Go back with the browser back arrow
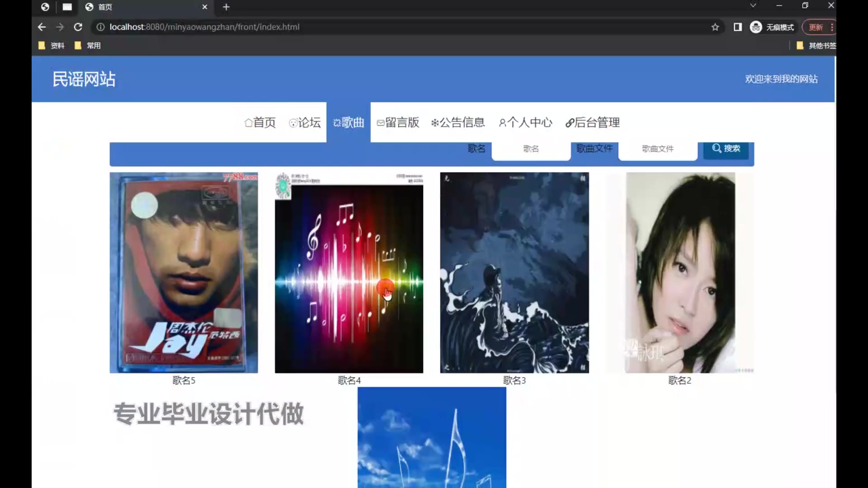The width and height of the screenshot is (868, 488). [x=42, y=27]
